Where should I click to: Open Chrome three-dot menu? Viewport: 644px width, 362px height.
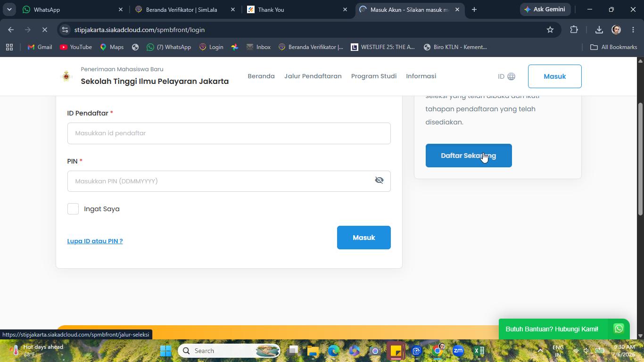[633, 30]
